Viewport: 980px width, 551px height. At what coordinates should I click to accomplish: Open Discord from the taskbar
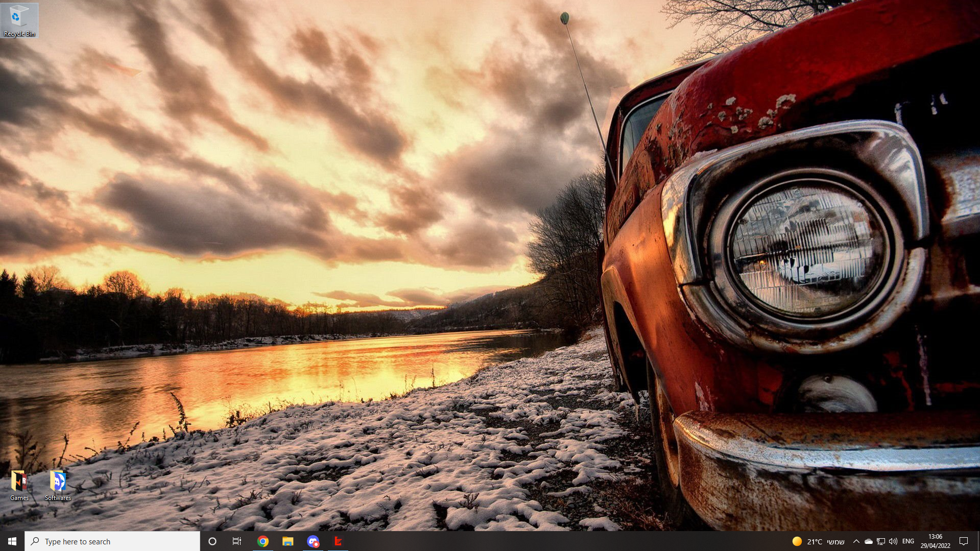click(313, 541)
